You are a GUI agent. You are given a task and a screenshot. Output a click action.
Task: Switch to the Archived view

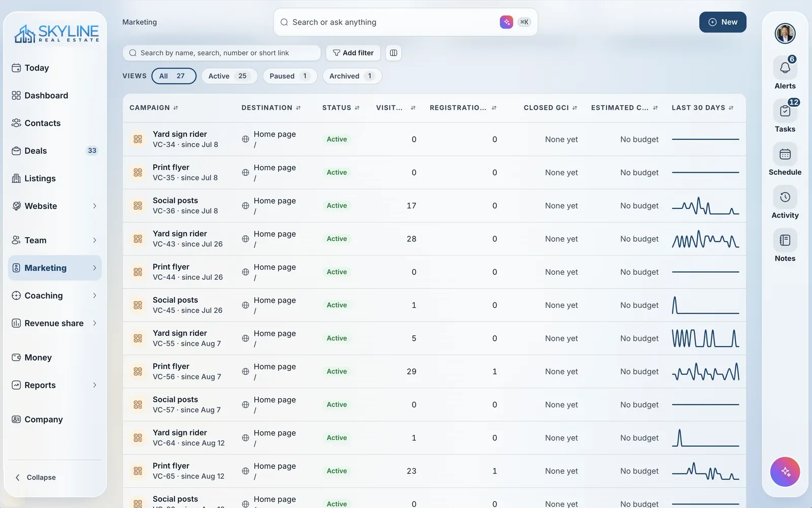[352, 76]
